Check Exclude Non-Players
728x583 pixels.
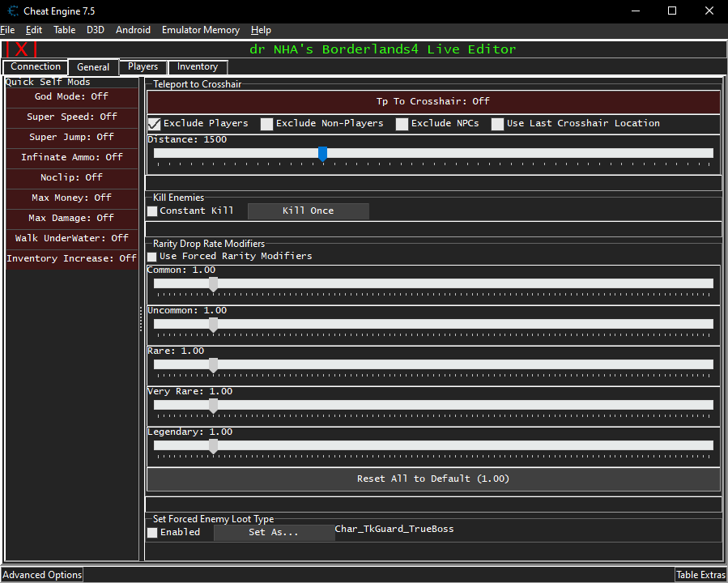point(266,124)
